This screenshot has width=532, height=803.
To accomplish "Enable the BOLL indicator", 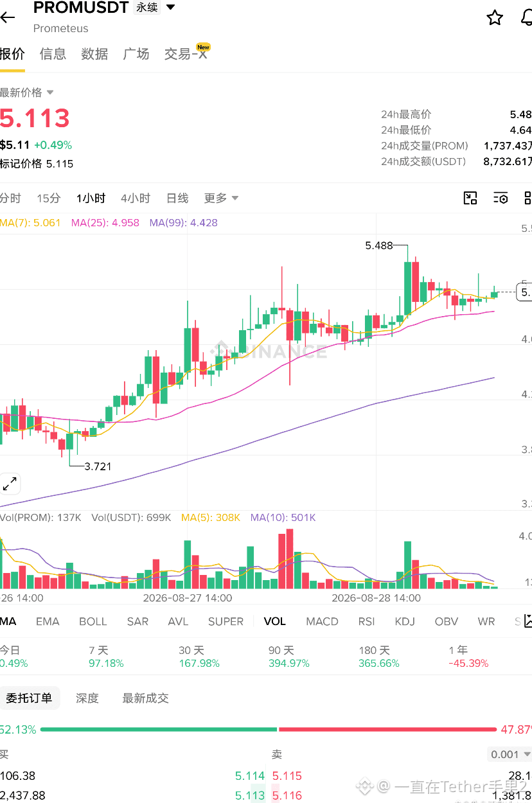I will (93, 621).
